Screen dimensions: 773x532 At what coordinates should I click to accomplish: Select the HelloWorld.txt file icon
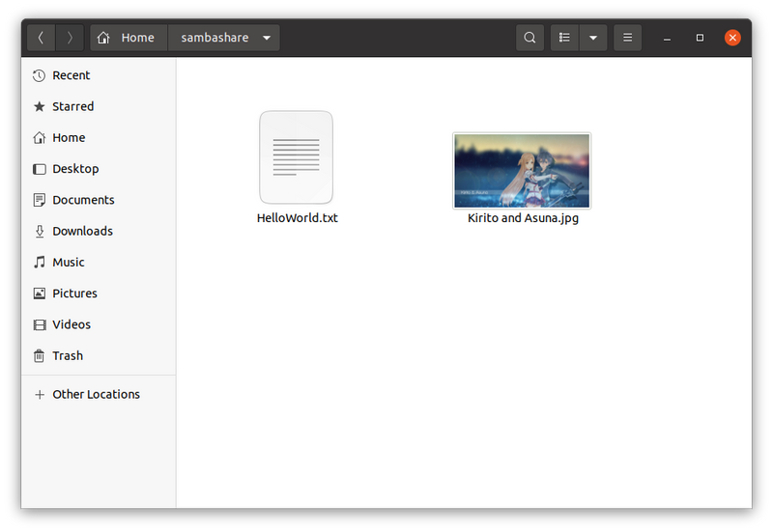pos(297,157)
